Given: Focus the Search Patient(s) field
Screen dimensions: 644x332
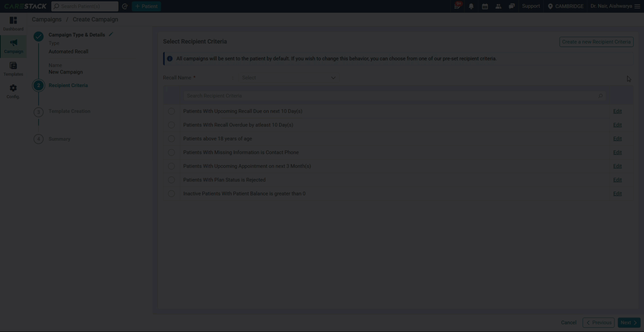Looking at the screenshot, I should [85, 6].
